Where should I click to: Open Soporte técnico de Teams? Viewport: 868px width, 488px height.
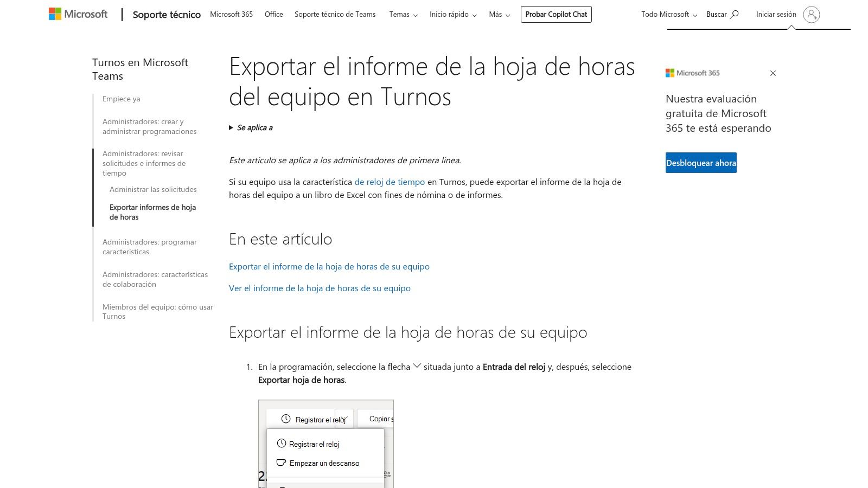pyautogui.click(x=335, y=14)
